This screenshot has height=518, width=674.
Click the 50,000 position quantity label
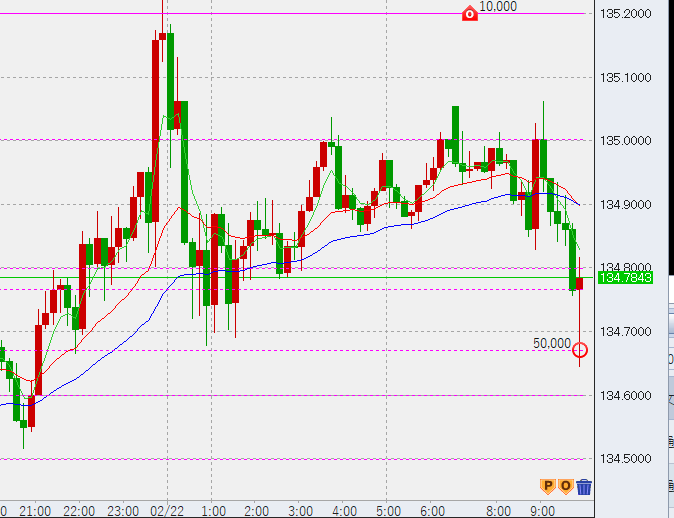tap(552, 343)
